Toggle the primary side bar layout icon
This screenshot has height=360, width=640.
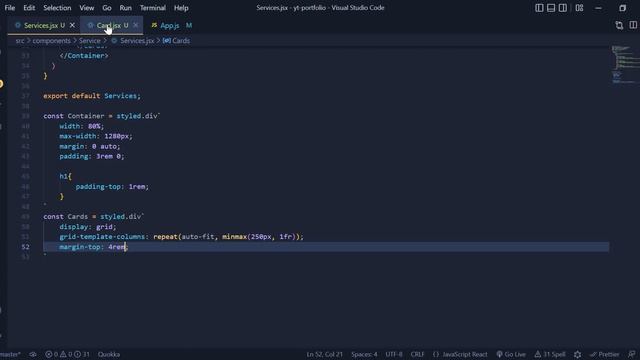click(x=539, y=8)
